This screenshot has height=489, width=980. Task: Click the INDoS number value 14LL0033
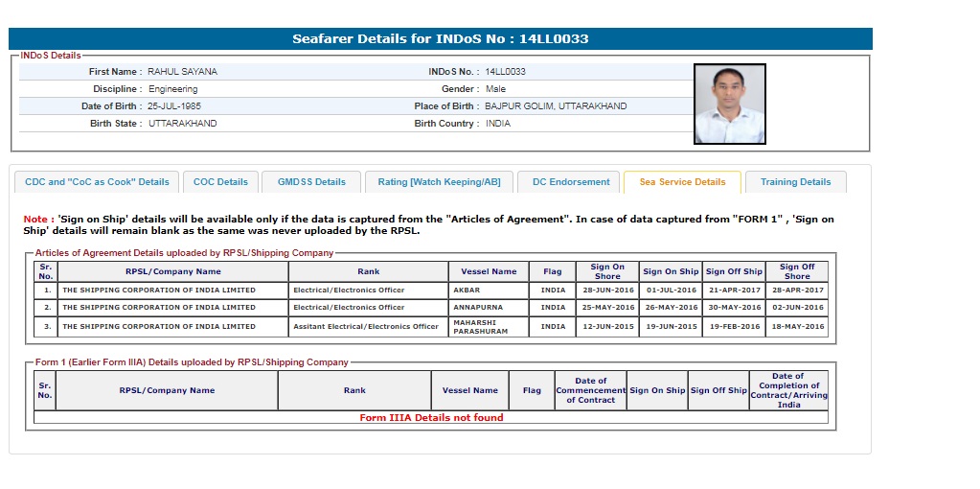505,72
